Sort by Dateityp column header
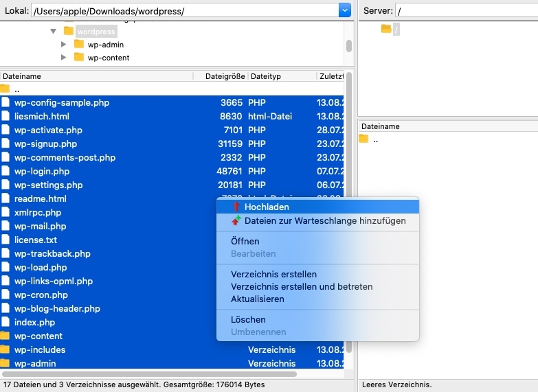Image resolution: width=538 pixels, height=392 pixels. coord(282,76)
